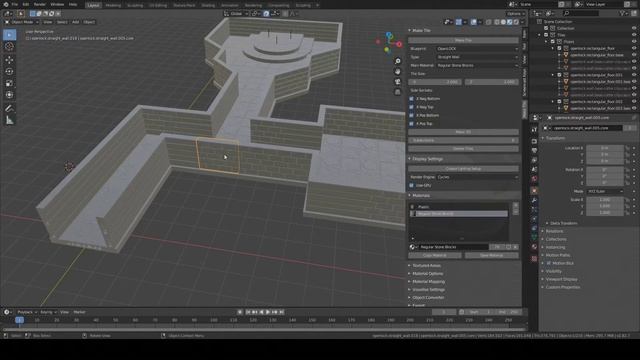
Task: Open the Render menu
Action: tap(40, 4)
